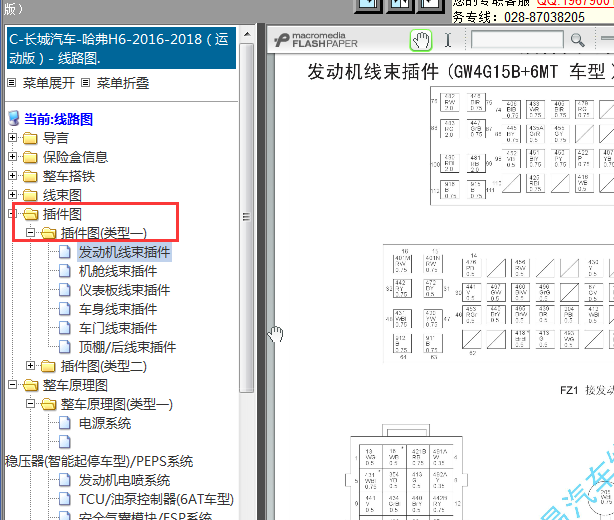The width and height of the screenshot is (614, 520).
Task: Click 菜单展开 to expand all menus
Action: (x=49, y=83)
